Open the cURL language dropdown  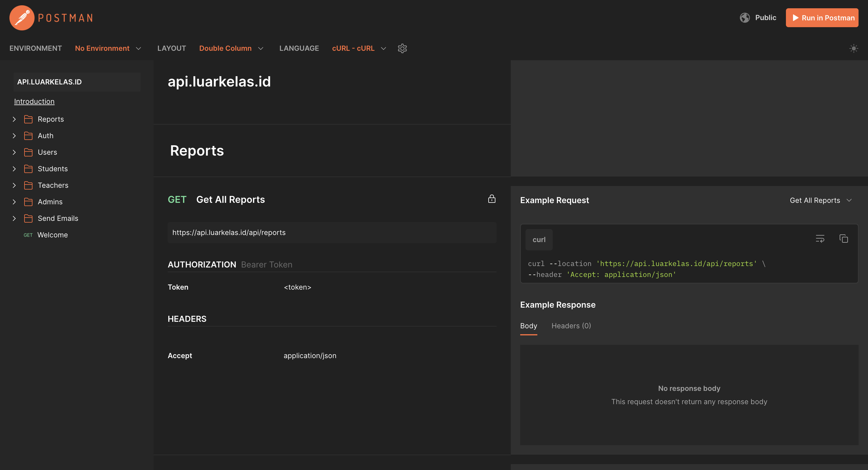pos(358,48)
